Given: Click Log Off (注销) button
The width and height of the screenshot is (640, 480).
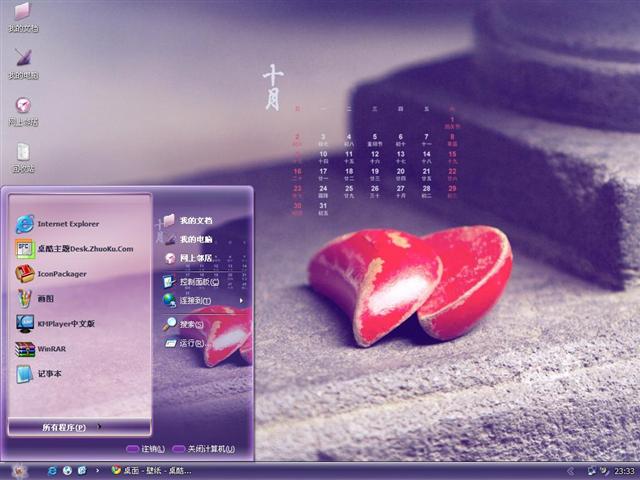Looking at the screenshot, I should tap(146, 449).
